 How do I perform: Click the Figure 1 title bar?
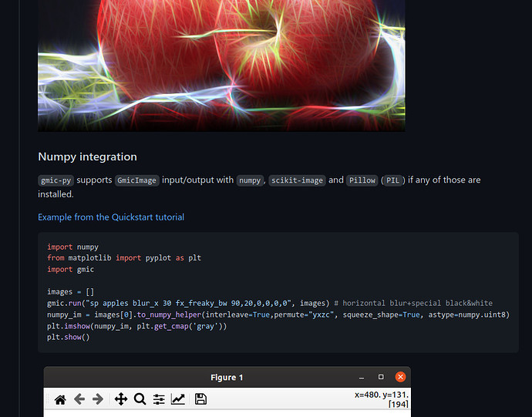[x=227, y=377]
